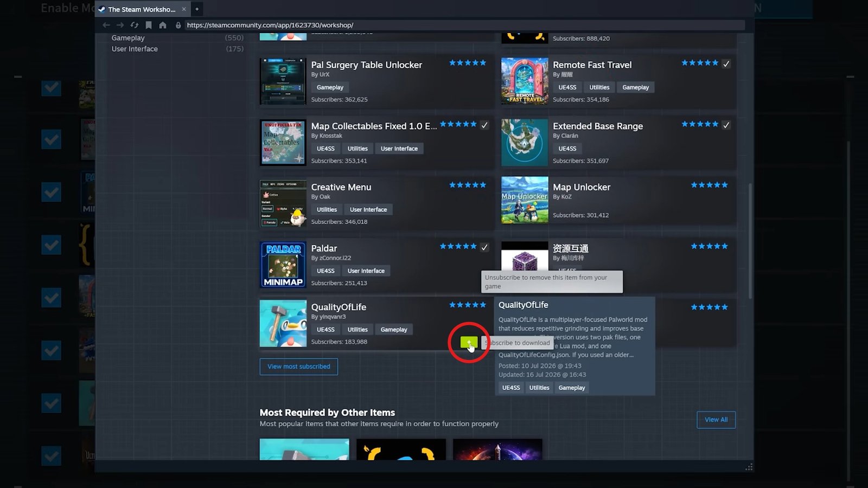This screenshot has height=488, width=868.
Task: Click View most subscribed button
Action: click(x=299, y=367)
